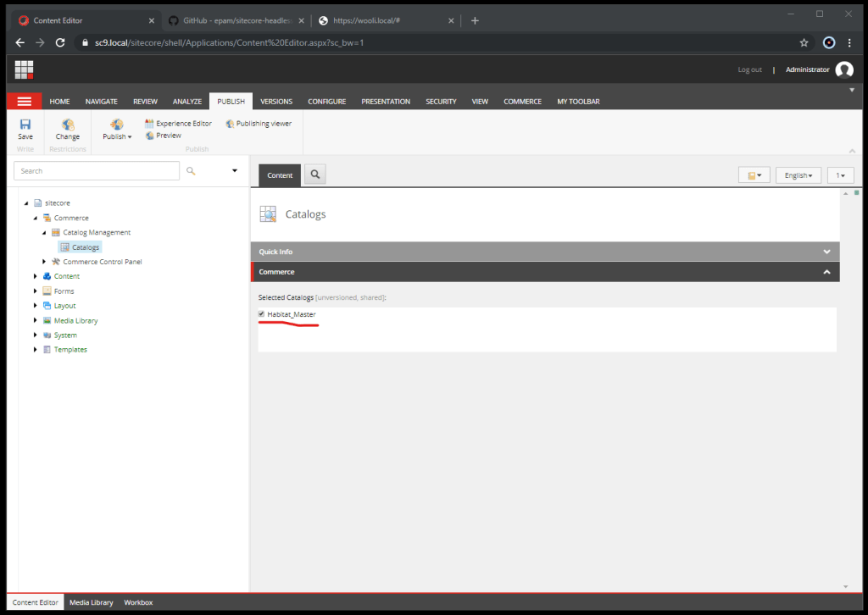The image size is (868, 615).
Task: Expand the Quick Info section
Action: click(x=826, y=252)
